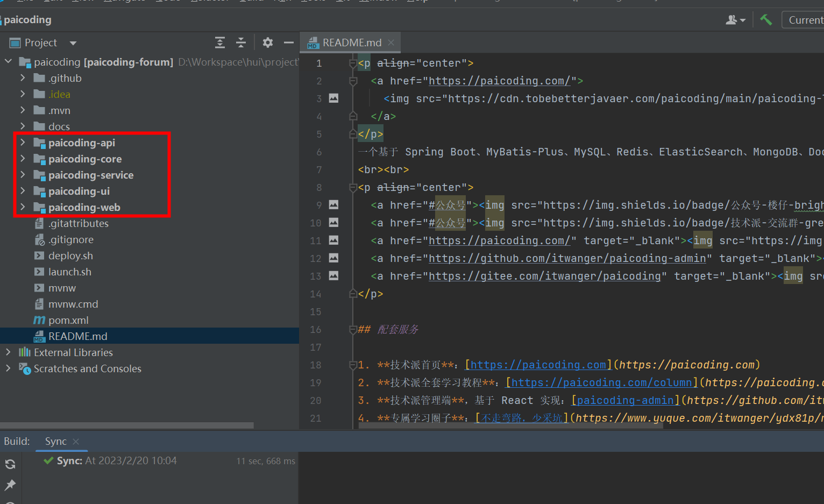Click the image gutter icon on line 13

tap(334, 276)
